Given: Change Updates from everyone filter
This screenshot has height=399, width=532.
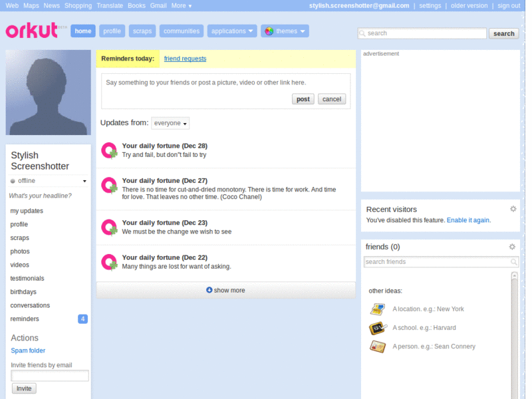Looking at the screenshot, I should point(170,123).
